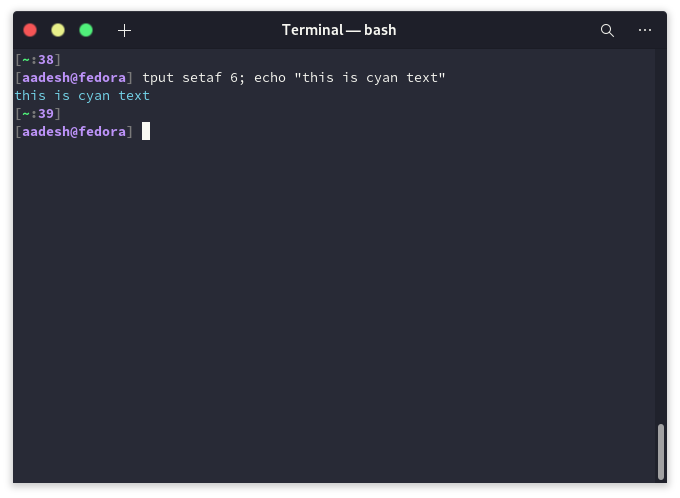Click the scrollbar track above the thumb

[x=661, y=234]
